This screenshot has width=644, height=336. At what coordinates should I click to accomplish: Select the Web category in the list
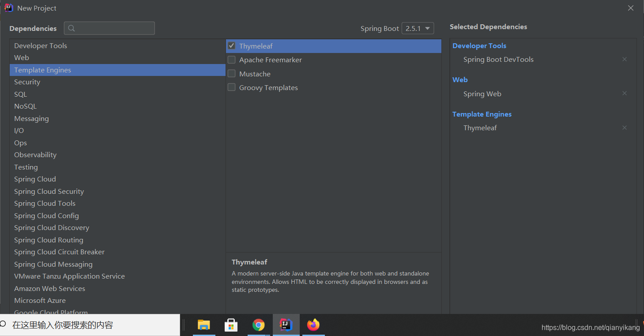(117, 57)
